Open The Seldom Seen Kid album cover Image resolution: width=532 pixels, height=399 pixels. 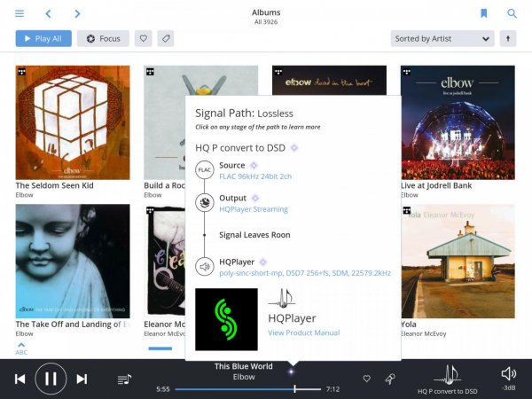73,122
